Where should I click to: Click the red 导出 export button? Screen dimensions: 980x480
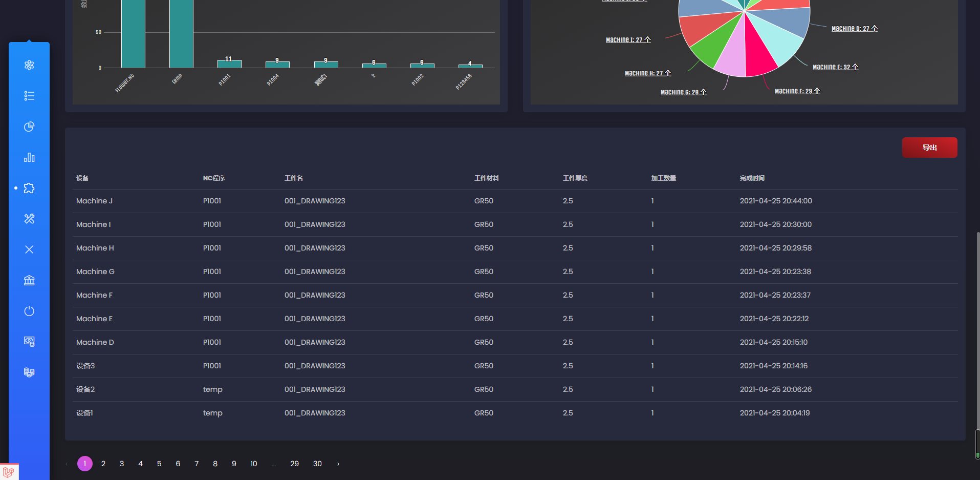click(x=929, y=148)
